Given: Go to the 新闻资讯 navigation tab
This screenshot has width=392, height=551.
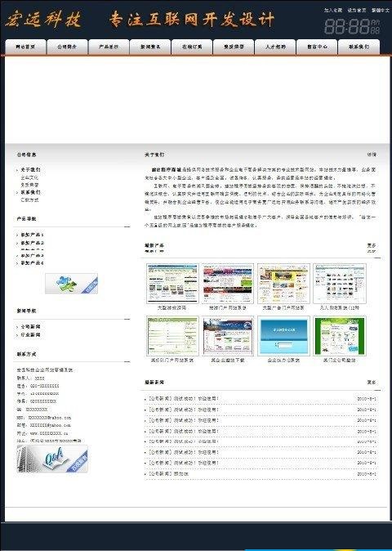Looking at the screenshot, I should [x=150, y=47].
